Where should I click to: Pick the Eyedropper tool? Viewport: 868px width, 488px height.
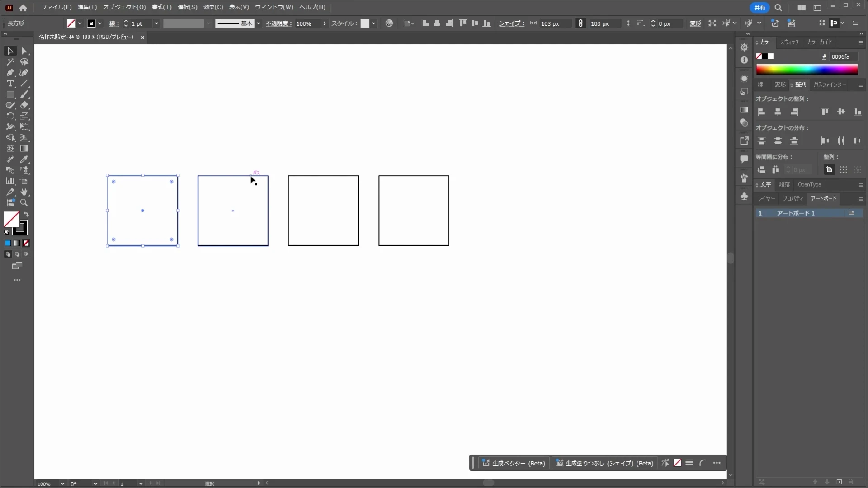tap(24, 160)
